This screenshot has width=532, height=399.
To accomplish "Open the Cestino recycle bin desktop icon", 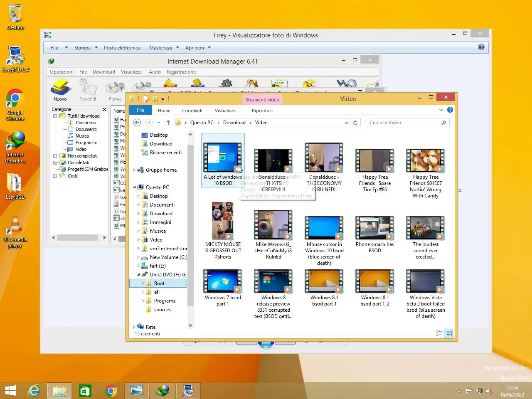I will [15, 17].
